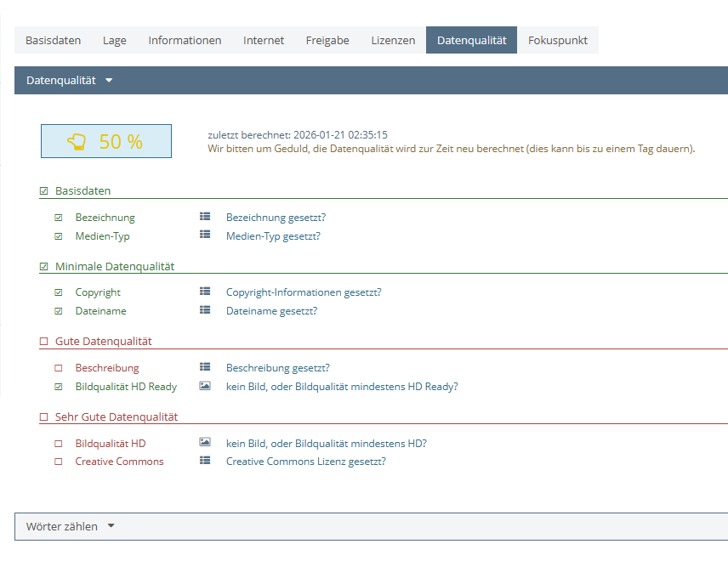Click list icon next to Bezeichnung gesetzt?
Screen dimensions: 728x578
(205, 217)
